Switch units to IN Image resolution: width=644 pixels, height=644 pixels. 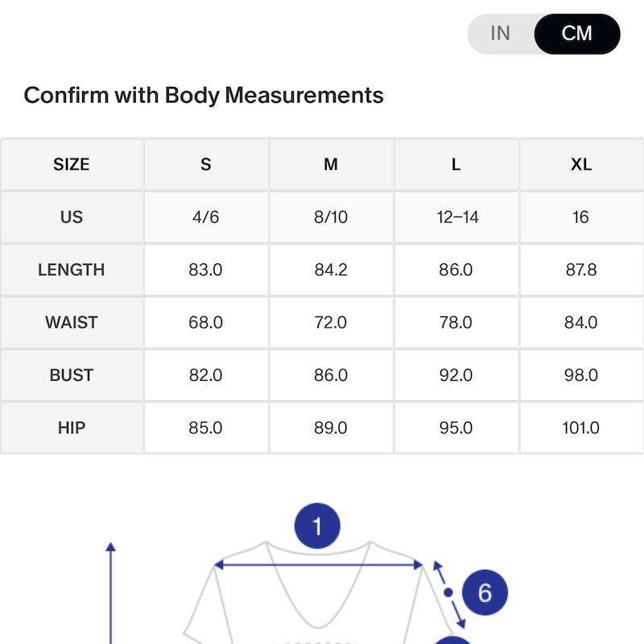click(500, 34)
